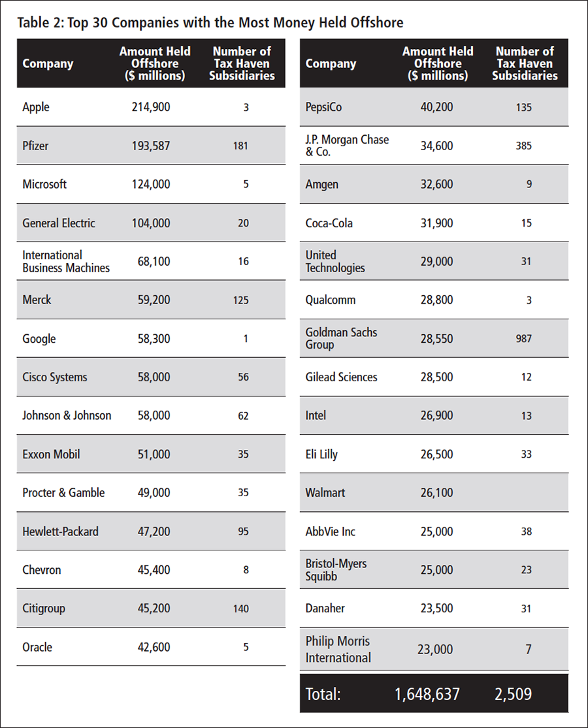Select Pfizer's offshore amount 193,587

click(151, 146)
